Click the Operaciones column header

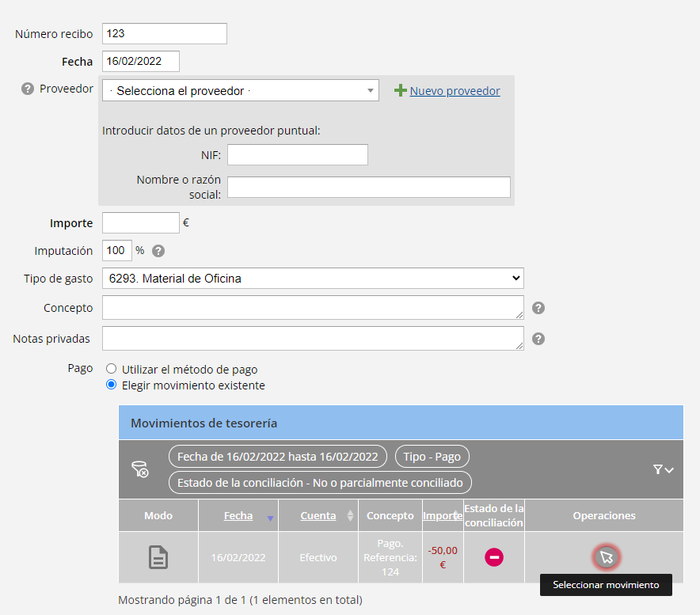coord(604,515)
